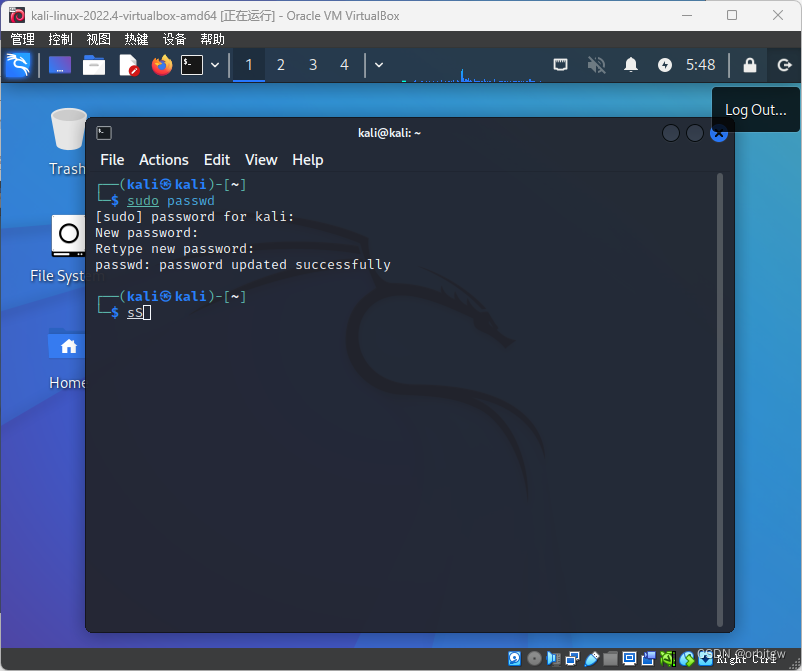The width and height of the screenshot is (802, 671).
Task: Click the network connection tray icon
Action: tap(561, 64)
